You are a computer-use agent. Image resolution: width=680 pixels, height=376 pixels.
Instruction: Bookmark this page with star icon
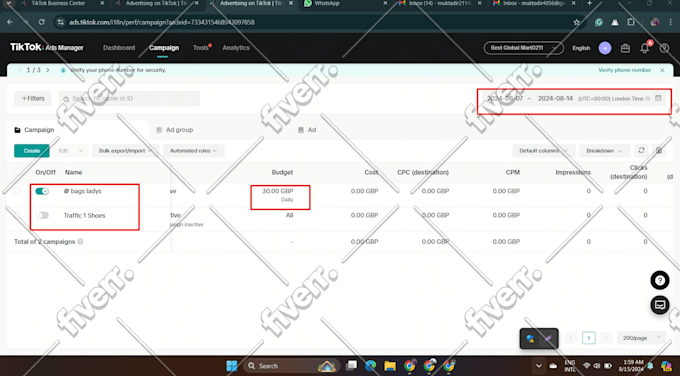[576, 22]
